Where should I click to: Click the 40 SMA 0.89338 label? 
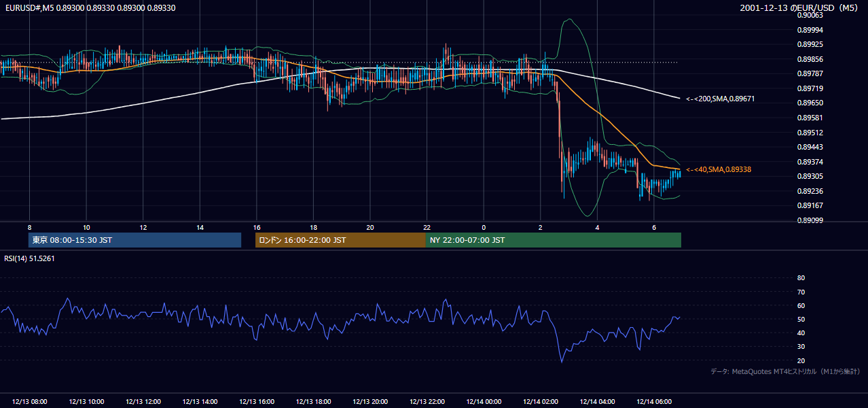719,169
